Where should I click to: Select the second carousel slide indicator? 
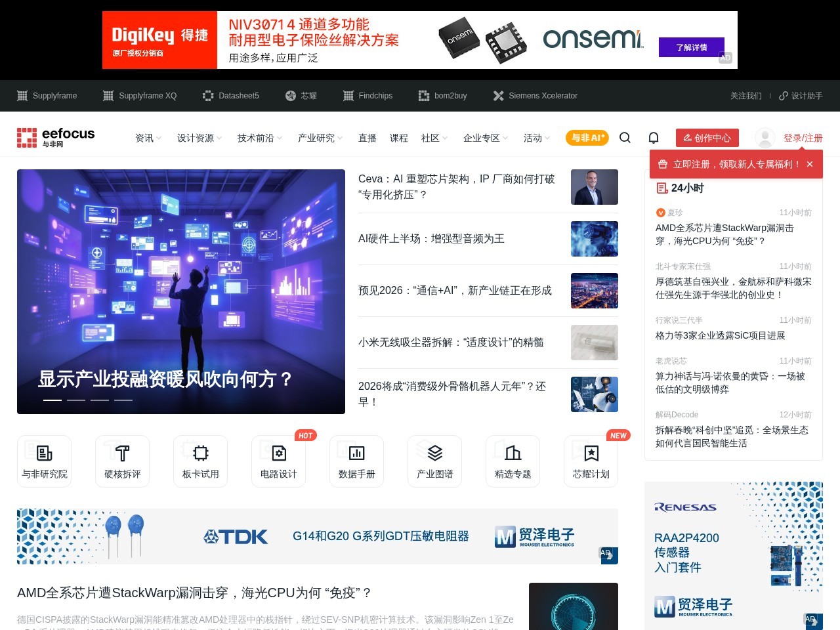(76, 400)
